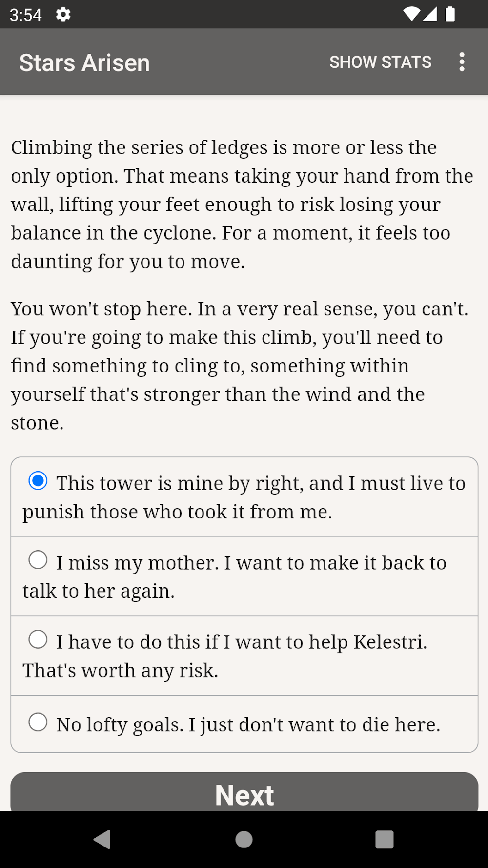Tap the settings gear in status bar

[63, 15]
